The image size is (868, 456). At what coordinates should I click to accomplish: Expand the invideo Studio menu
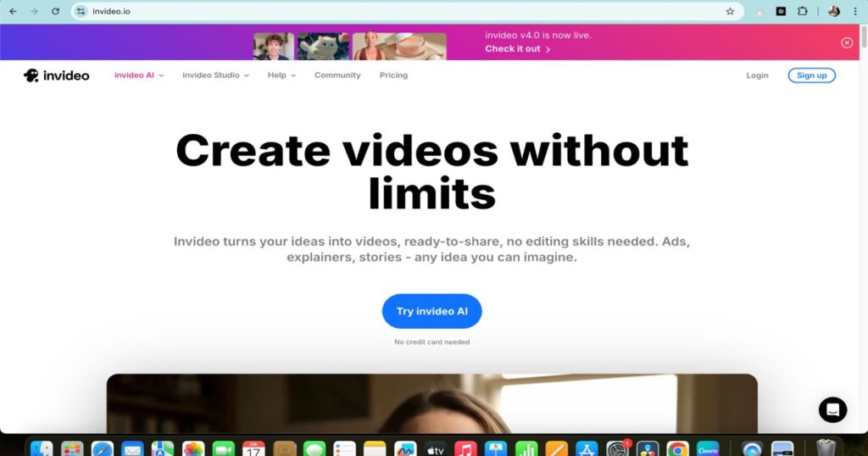tap(215, 75)
